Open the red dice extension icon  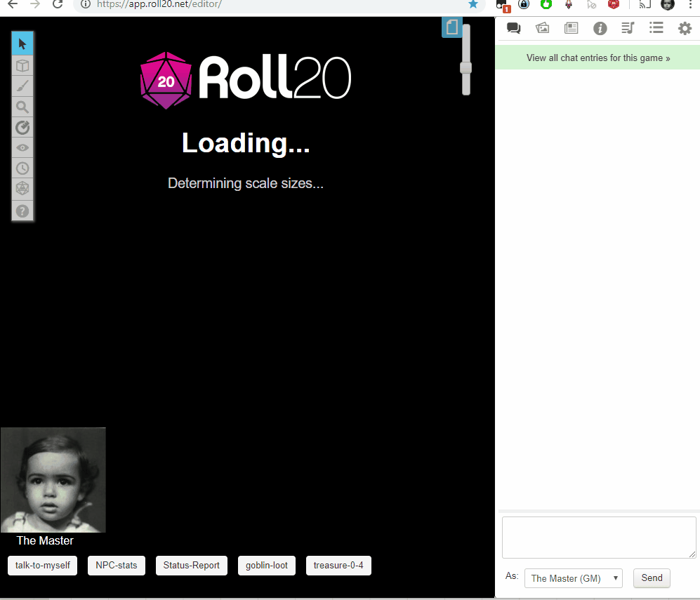pos(614,4)
